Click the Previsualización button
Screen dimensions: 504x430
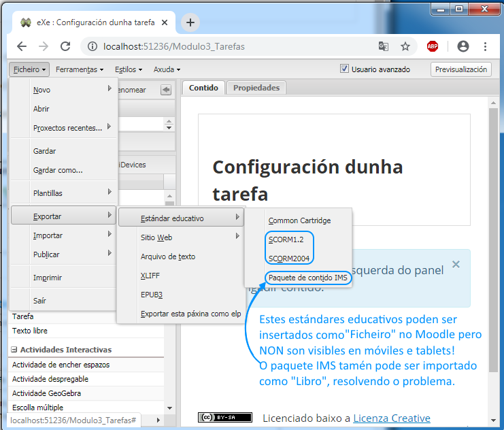(461, 69)
